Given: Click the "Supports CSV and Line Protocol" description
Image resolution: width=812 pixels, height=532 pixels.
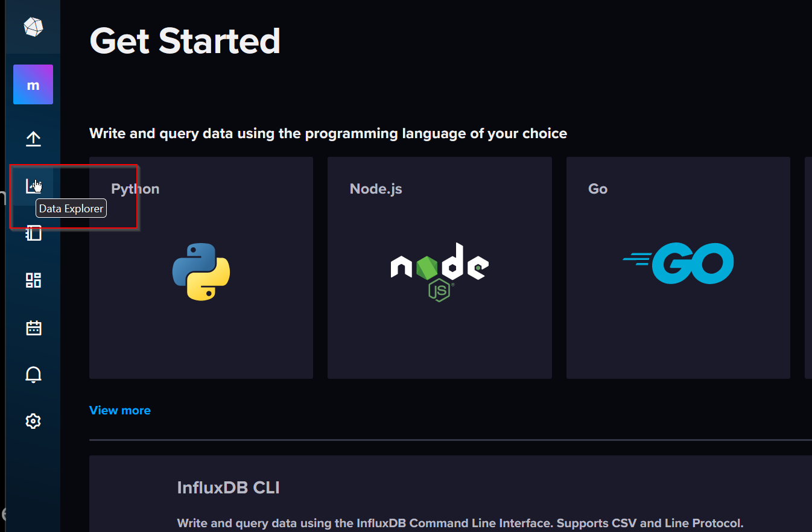Looking at the screenshot, I should (650, 523).
